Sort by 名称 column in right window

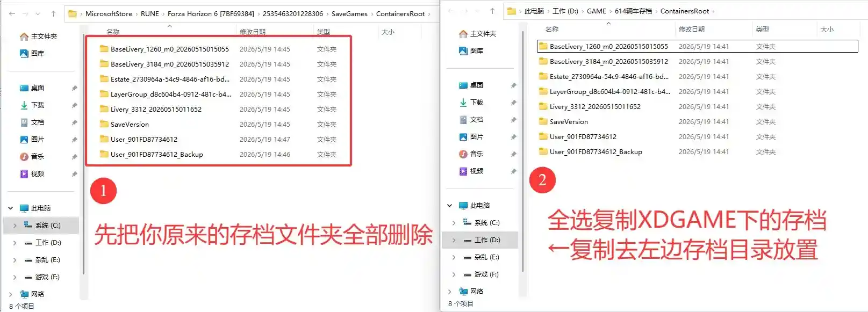pyautogui.click(x=552, y=30)
